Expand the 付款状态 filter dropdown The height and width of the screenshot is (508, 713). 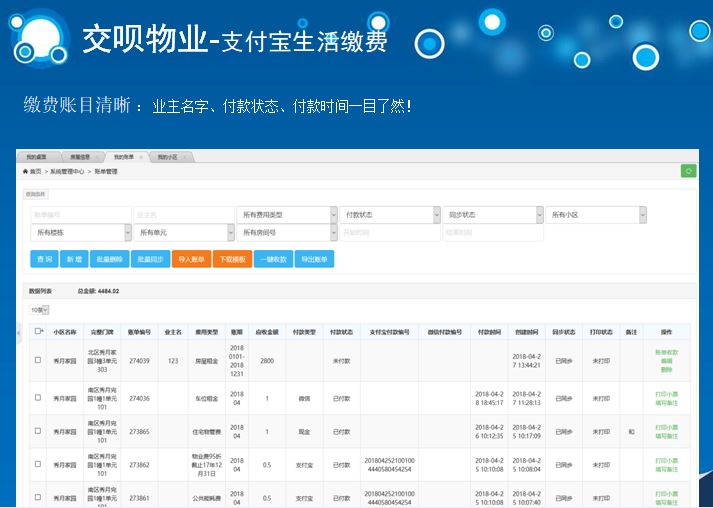tap(390, 214)
